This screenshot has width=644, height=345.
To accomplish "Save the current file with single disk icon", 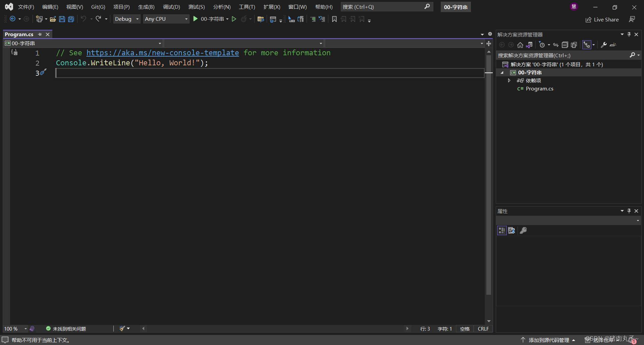I will click(x=62, y=19).
